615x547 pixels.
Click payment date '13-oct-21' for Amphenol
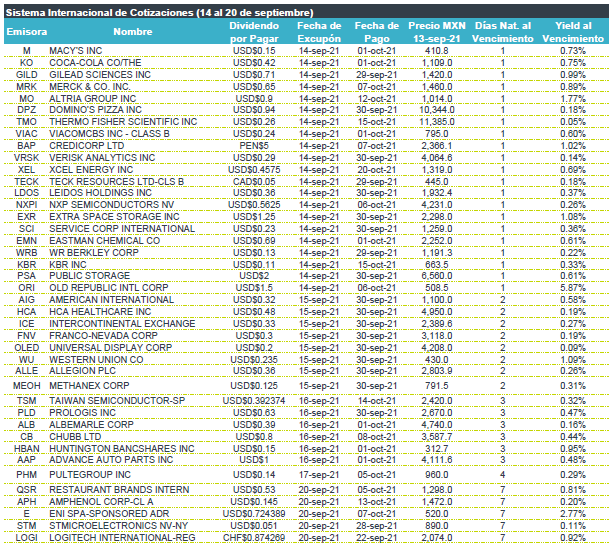point(377,502)
